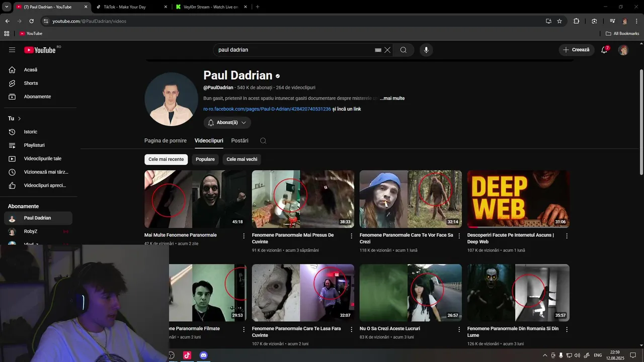Open Videoclipurile tale in the sidebar
This screenshot has width=644, height=362.
point(38,158)
